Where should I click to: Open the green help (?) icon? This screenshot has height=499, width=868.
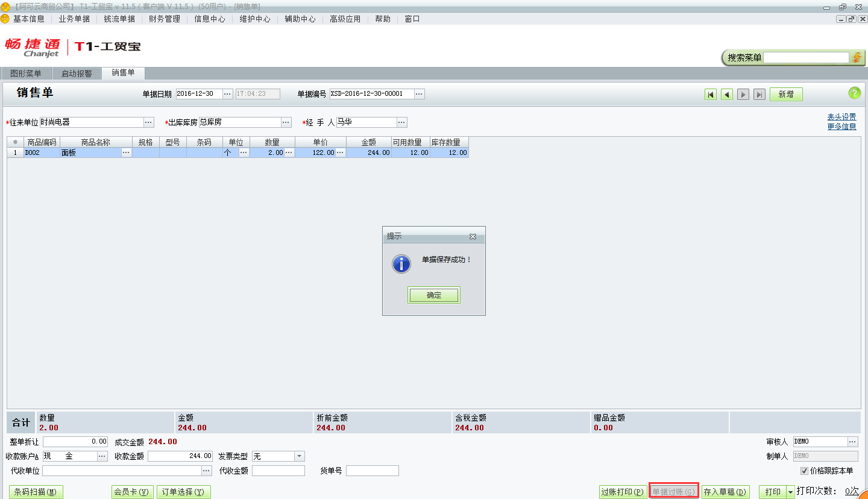tap(854, 93)
